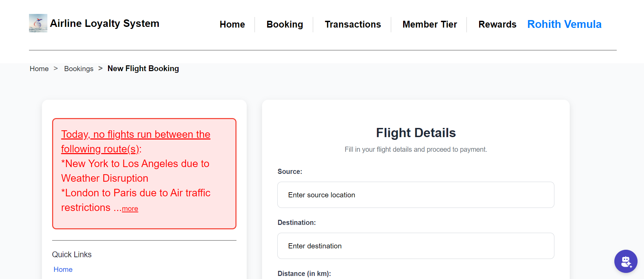The image size is (644, 279).
Task: Focus the Enter destination field
Action: pos(416,246)
